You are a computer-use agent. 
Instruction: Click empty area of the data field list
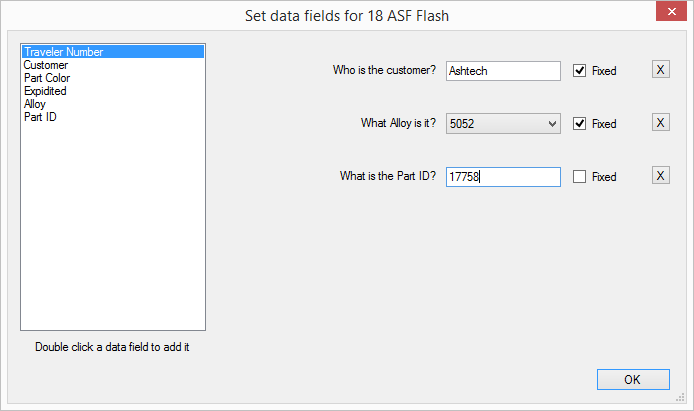pos(113,226)
